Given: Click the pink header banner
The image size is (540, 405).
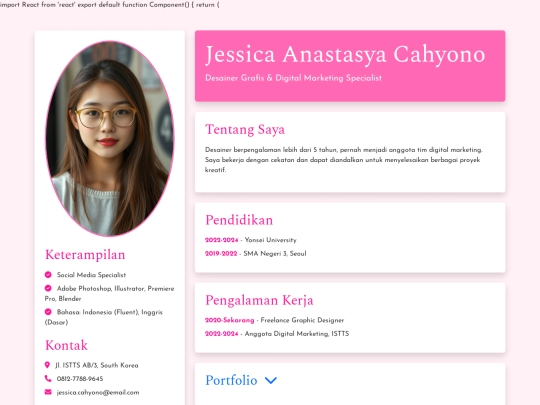Looking at the screenshot, I should pyautogui.click(x=350, y=66).
